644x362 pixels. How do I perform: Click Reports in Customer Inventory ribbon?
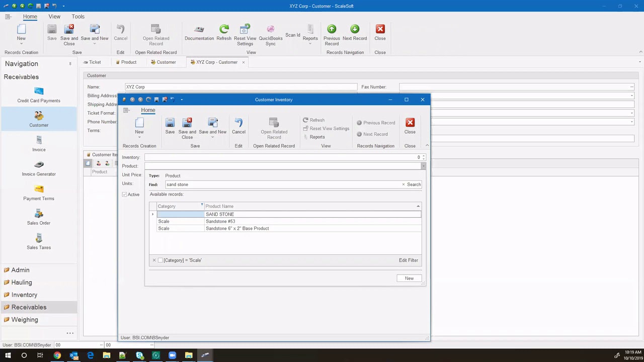coord(314,137)
